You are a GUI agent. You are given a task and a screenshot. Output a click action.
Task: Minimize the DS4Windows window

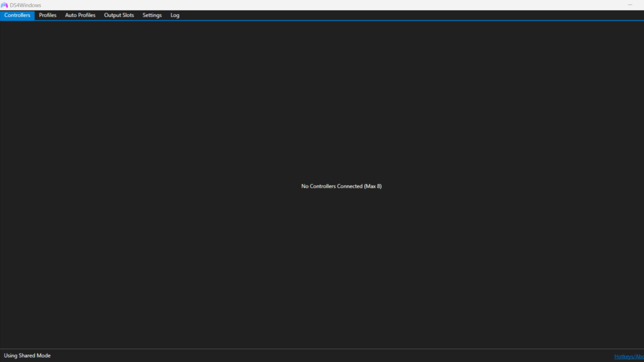point(630,5)
